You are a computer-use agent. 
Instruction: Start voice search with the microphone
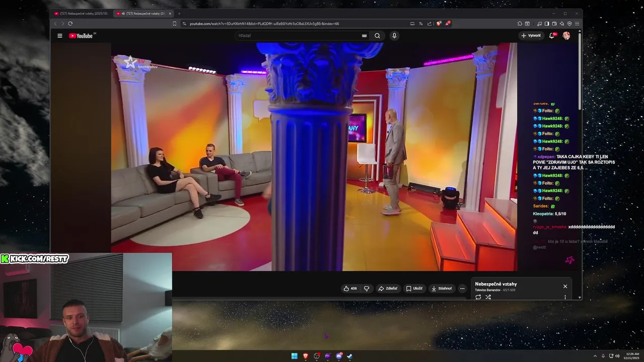point(394,36)
